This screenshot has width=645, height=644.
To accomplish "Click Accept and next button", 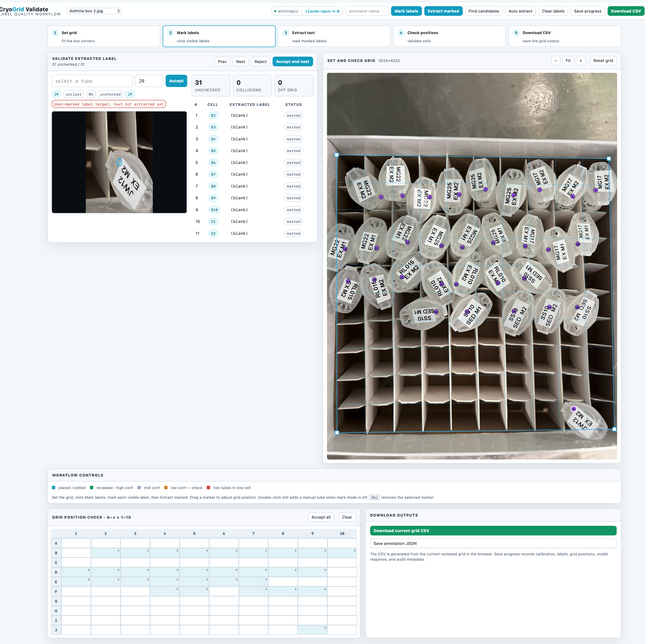I will click(x=292, y=61).
